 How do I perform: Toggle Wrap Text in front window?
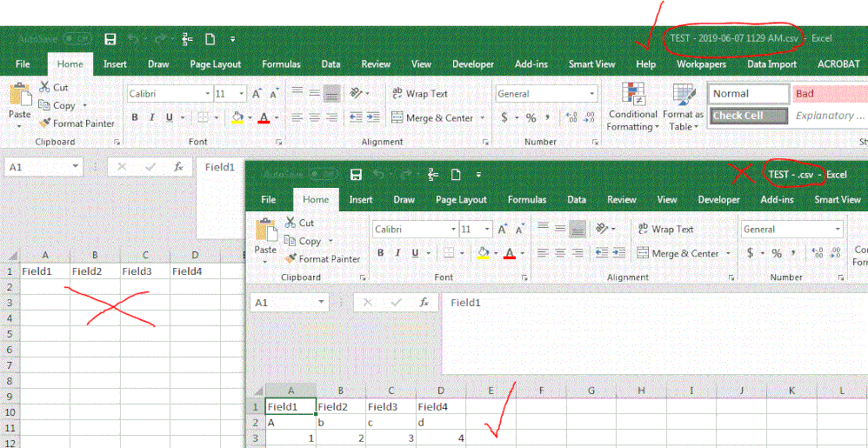click(x=665, y=230)
